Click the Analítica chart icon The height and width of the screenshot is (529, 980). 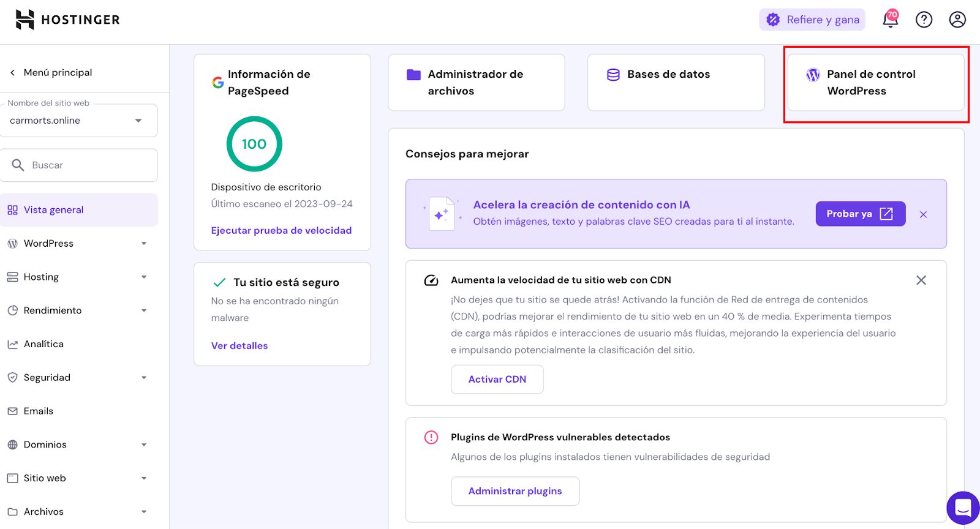point(12,344)
